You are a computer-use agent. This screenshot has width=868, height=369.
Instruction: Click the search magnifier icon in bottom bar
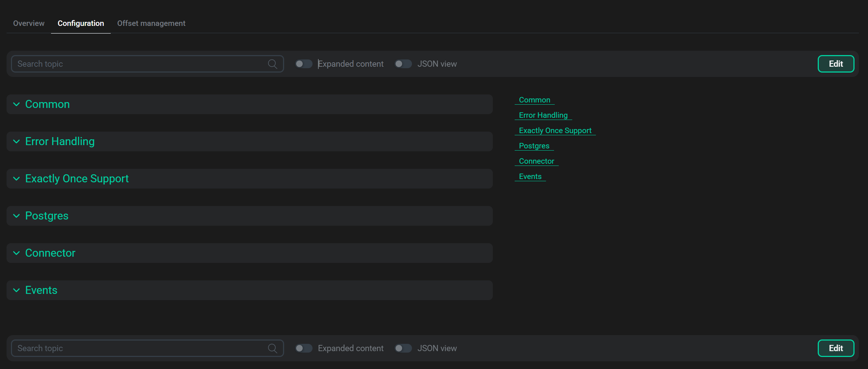(273, 348)
